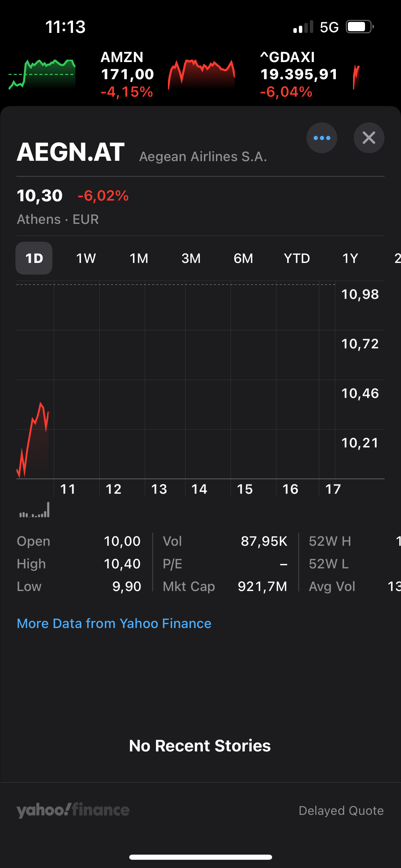Tap the 14 hour label on time axis
The height and width of the screenshot is (868, 401).
click(199, 489)
